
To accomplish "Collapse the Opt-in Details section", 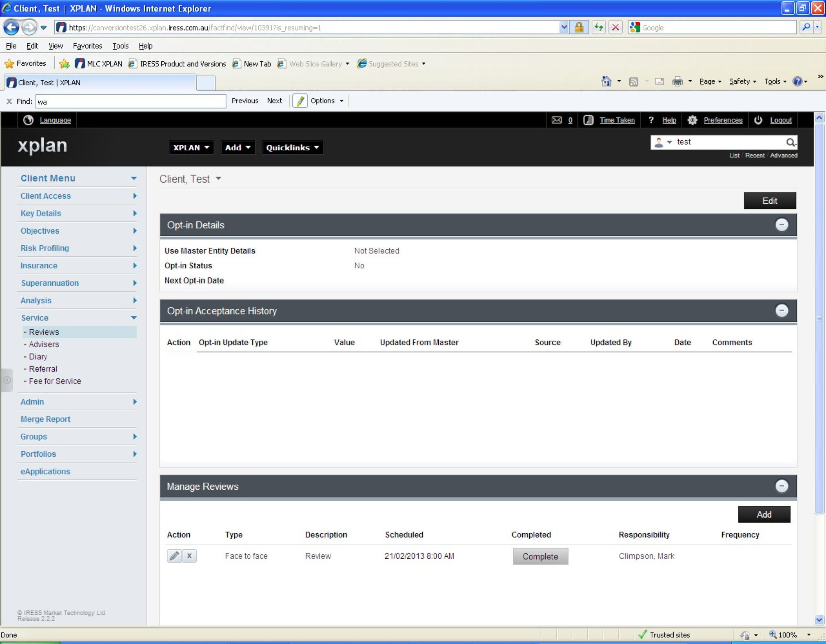I will tap(781, 225).
